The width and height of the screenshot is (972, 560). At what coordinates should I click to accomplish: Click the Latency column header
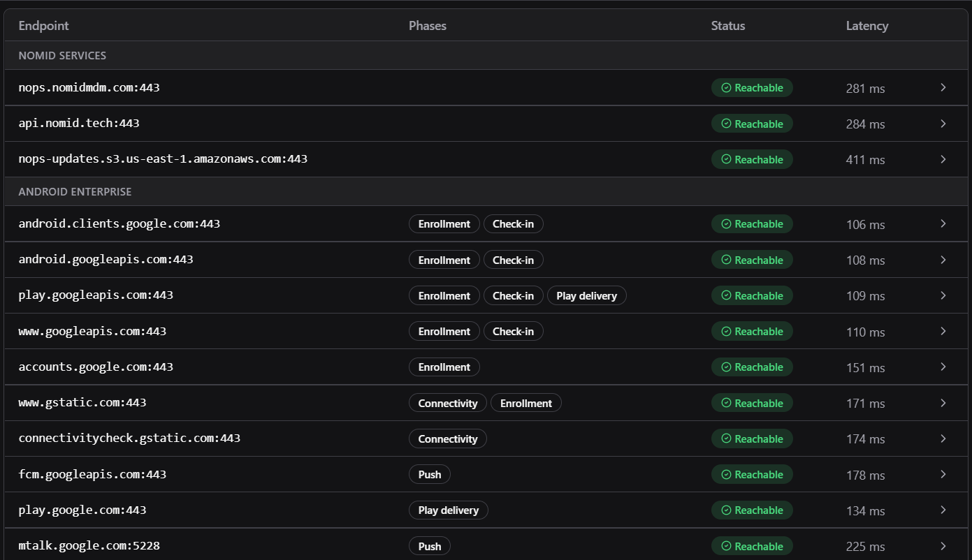(867, 26)
